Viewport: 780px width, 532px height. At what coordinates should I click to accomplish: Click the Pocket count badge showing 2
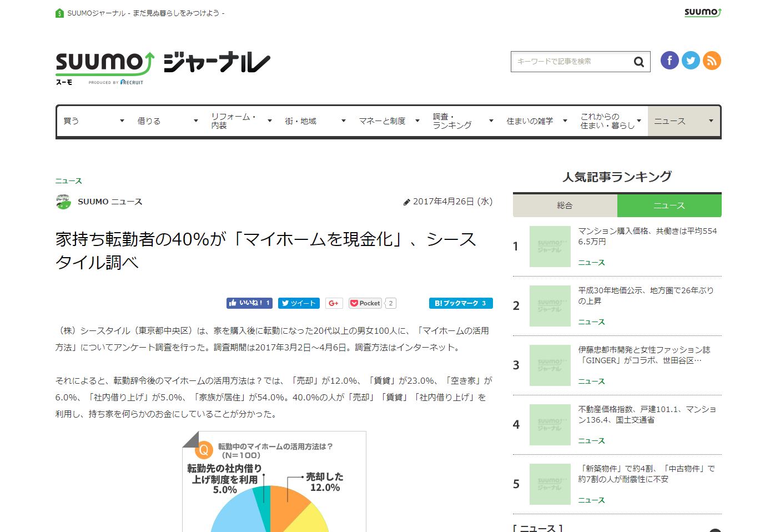pos(391,303)
